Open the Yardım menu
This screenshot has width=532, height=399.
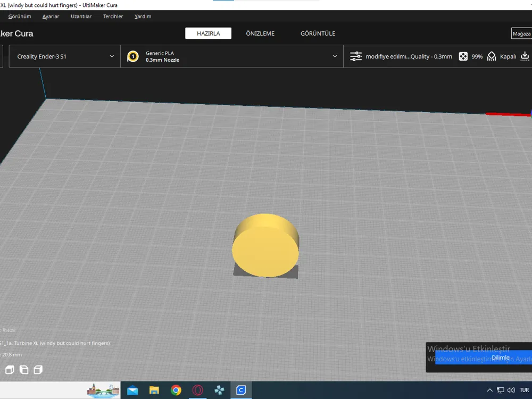[x=143, y=16]
